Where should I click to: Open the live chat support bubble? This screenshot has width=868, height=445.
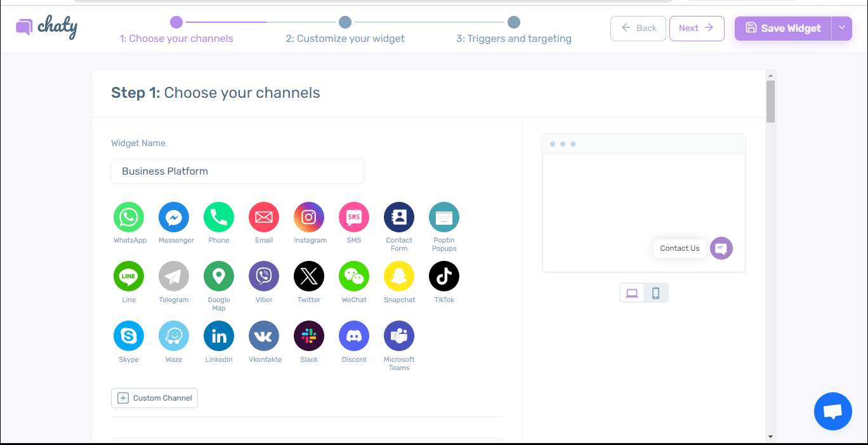click(x=833, y=411)
